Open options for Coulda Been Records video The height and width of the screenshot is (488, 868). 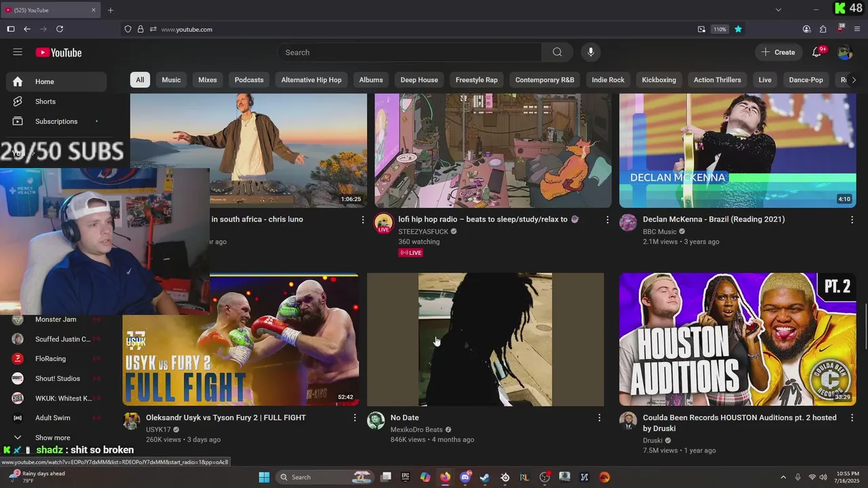(x=852, y=418)
